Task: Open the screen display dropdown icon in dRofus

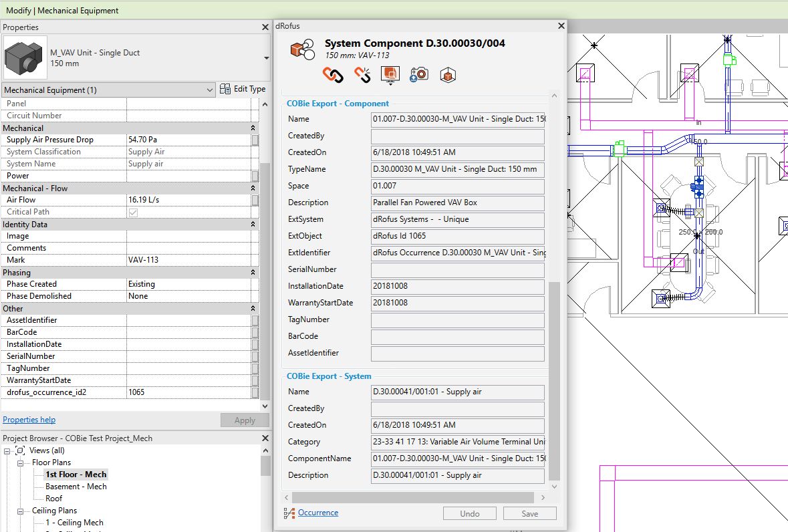Action: [x=390, y=75]
